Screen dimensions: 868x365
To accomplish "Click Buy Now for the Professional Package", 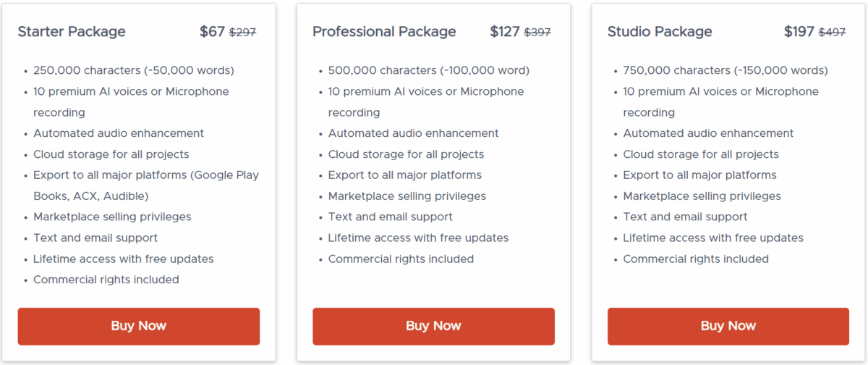I will [433, 326].
